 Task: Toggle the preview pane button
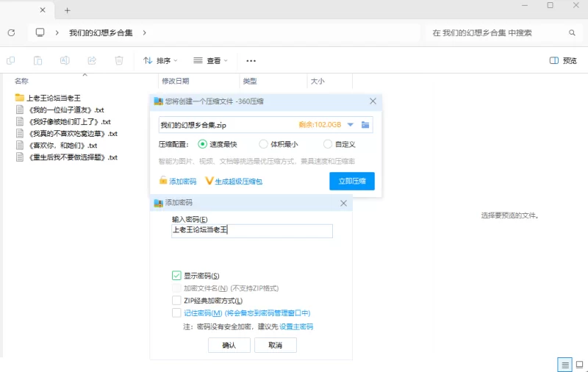click(563, 61)
